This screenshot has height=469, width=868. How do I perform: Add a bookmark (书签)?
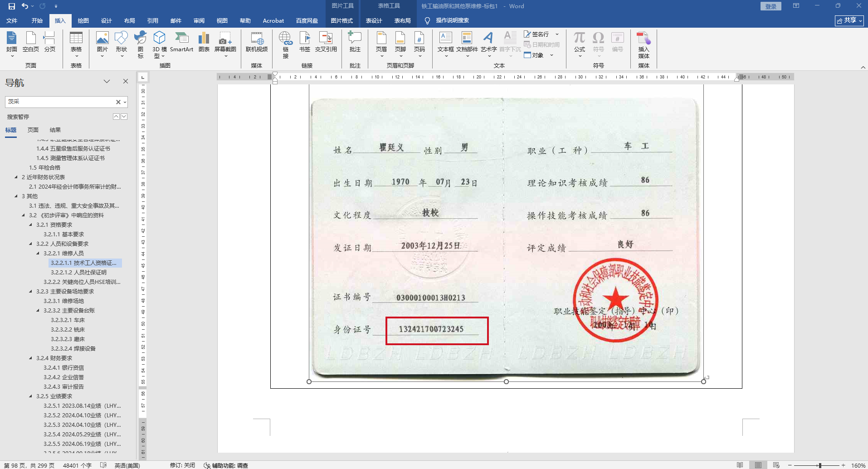pos(305,42)
